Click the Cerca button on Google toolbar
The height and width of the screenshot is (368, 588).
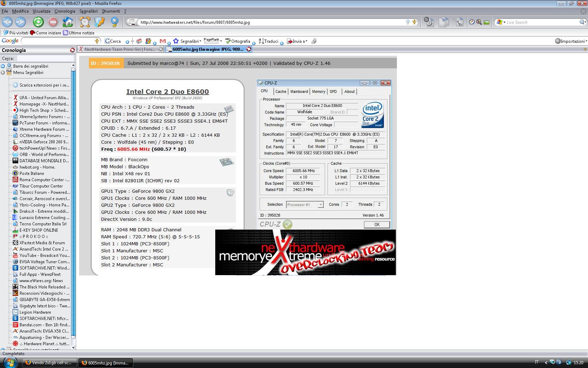[x=113, y=41]
